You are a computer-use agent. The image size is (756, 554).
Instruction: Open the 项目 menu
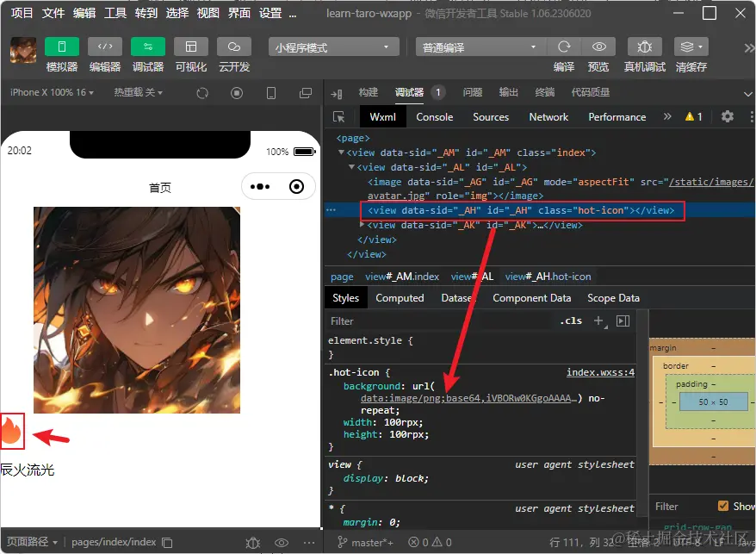(x=22, y=13)
